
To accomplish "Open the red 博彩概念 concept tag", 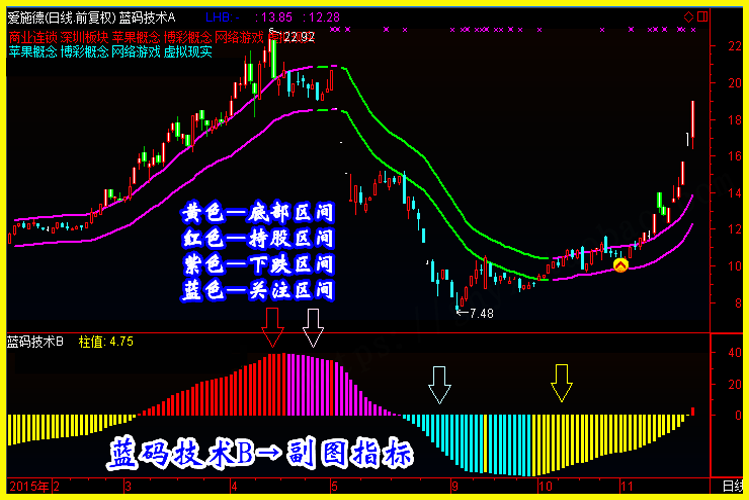I will click(188, 37).
